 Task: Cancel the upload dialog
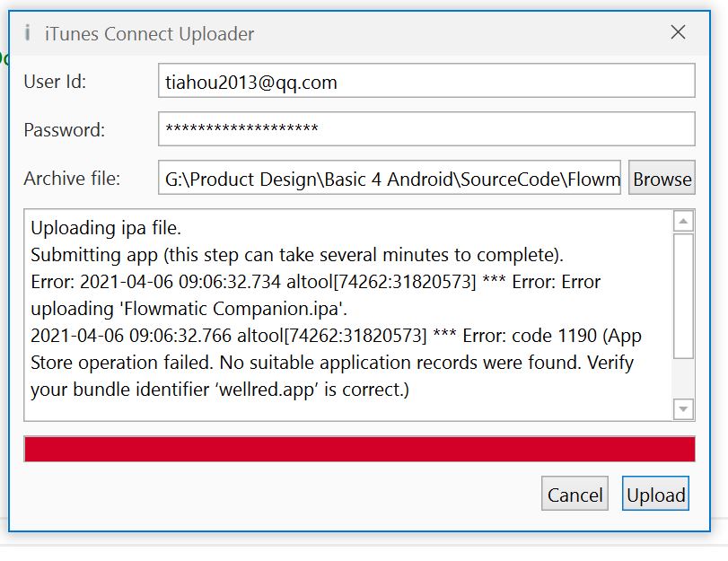click(x=575, y=494)
